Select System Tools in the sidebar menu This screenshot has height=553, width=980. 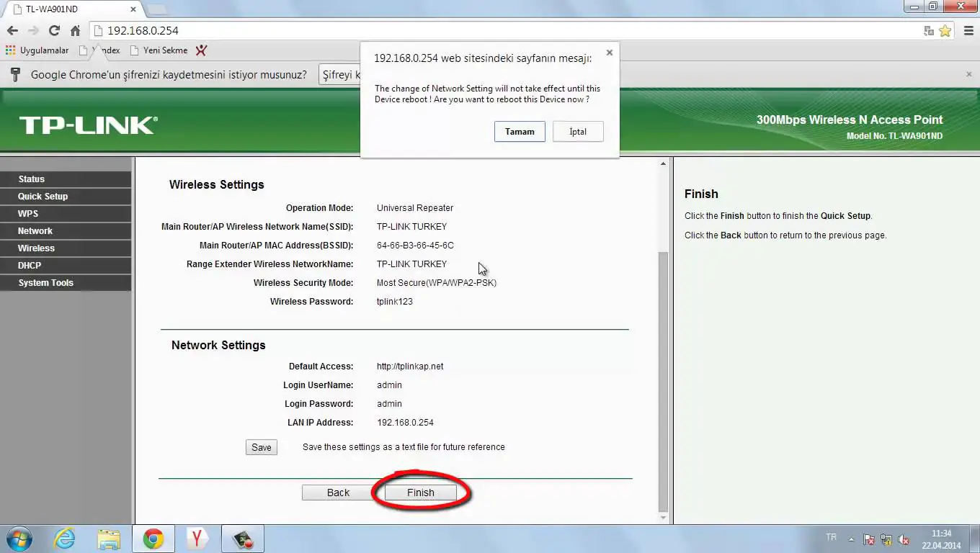click(45, 282)
